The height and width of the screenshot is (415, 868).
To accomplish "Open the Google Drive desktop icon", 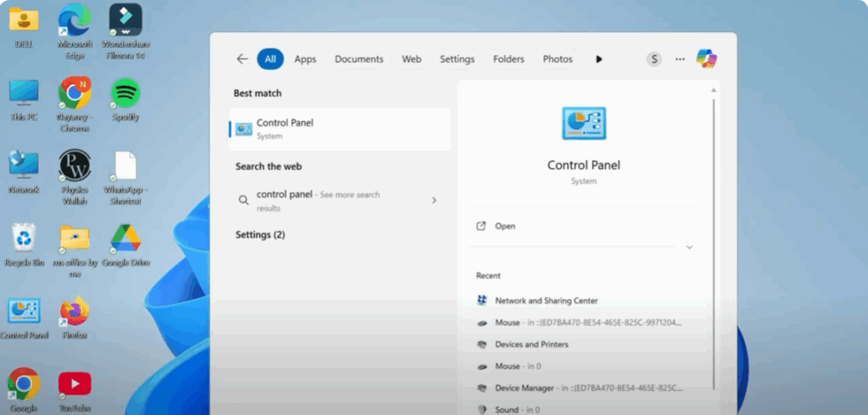I will pos(125,238).
